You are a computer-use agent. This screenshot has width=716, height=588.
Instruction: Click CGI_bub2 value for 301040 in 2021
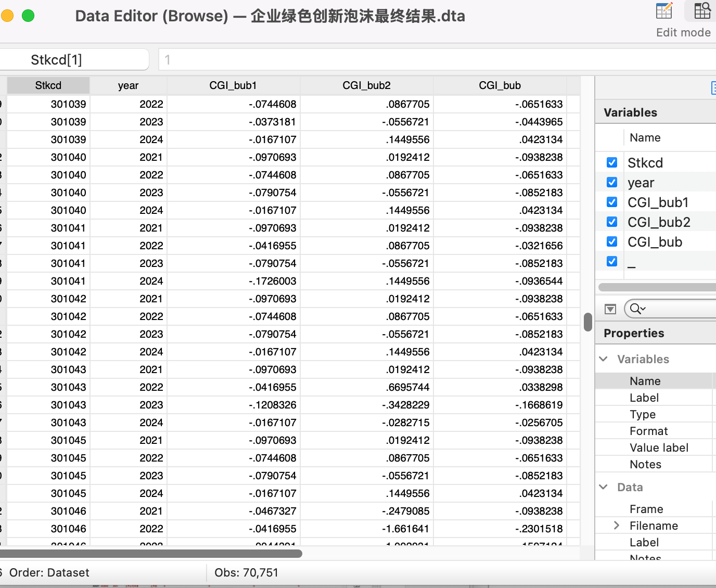click(x=367, y=157)
